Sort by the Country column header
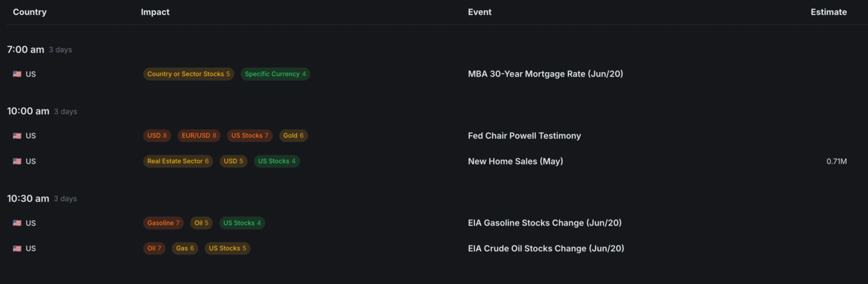This screenshot has width=868, height=284. 30,12
